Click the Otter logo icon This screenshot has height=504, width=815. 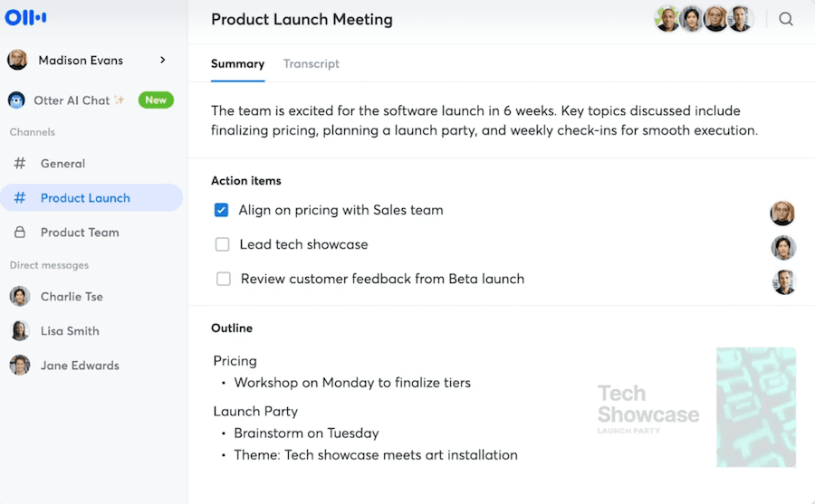[x=26, y=18]
